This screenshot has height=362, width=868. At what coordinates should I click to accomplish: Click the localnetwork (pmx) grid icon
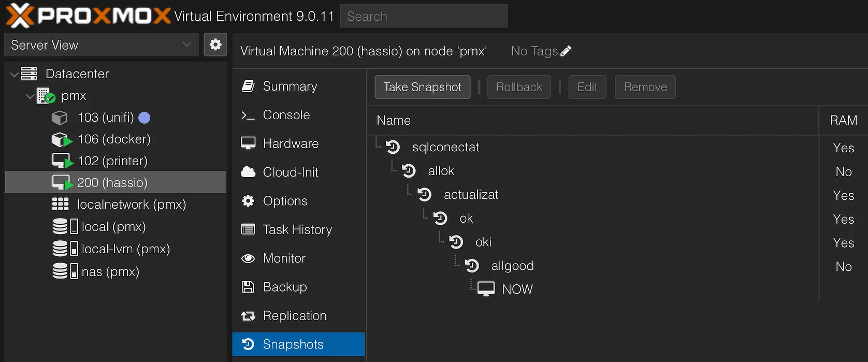(61, 205)
